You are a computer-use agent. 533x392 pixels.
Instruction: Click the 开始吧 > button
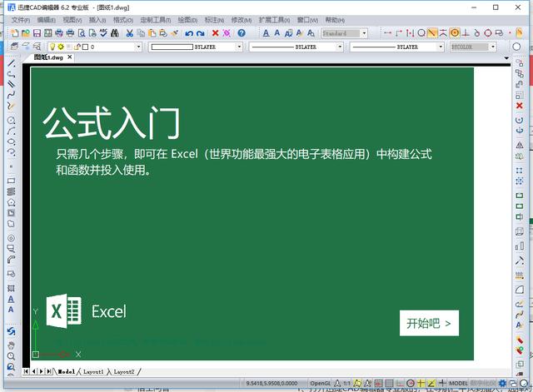(429, 323)
